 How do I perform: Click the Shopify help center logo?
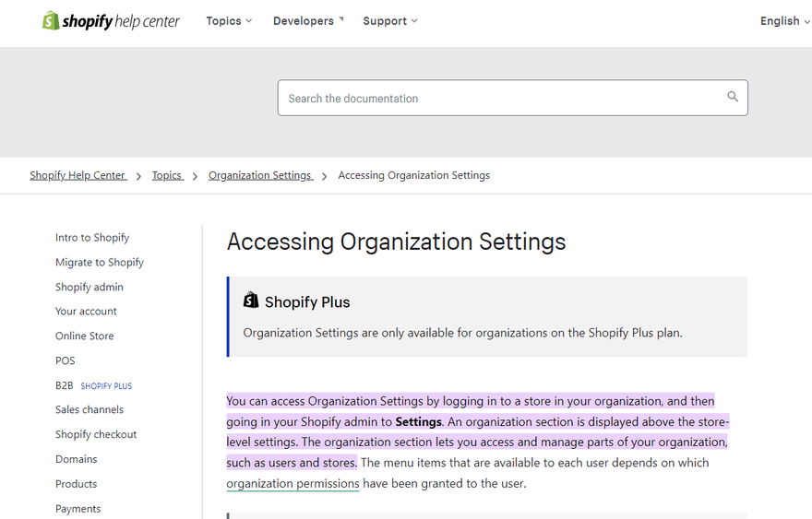[x=111, y=21]
